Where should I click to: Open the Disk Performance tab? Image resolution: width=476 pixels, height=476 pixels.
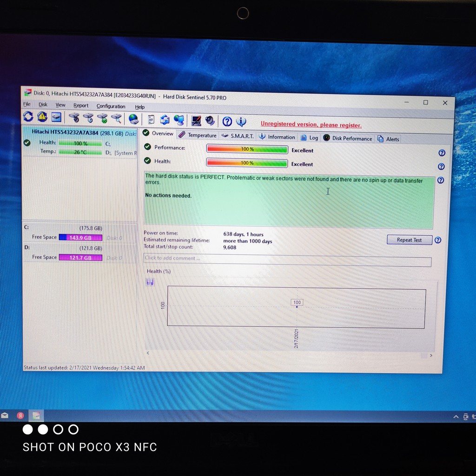(348, 139)
